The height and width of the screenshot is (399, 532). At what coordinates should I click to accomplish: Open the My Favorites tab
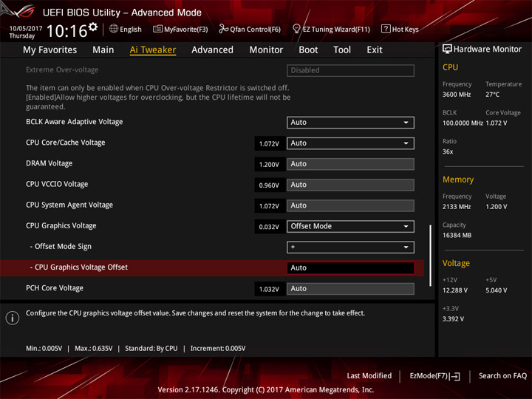(x=50, y=50)
